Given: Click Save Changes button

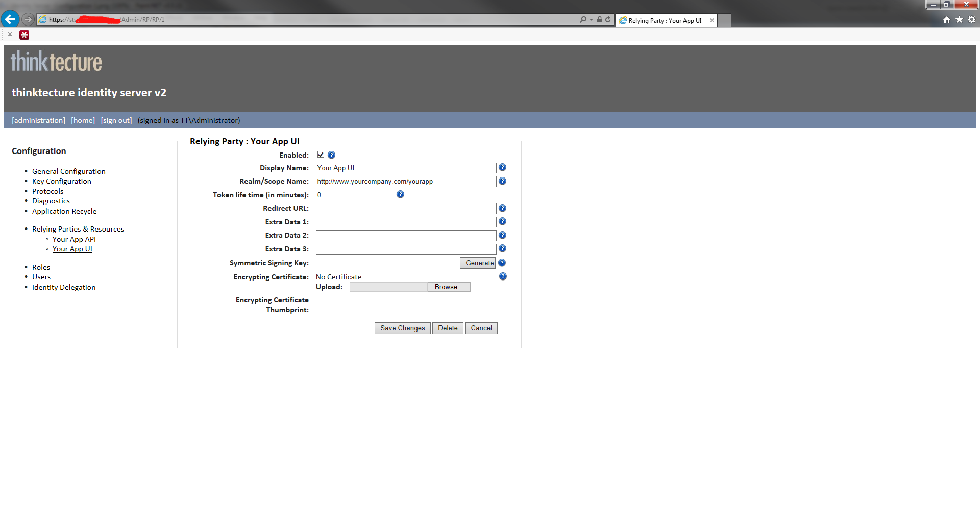Looking at the screenshot, I should pyautogui.click(x=402, y=328).
